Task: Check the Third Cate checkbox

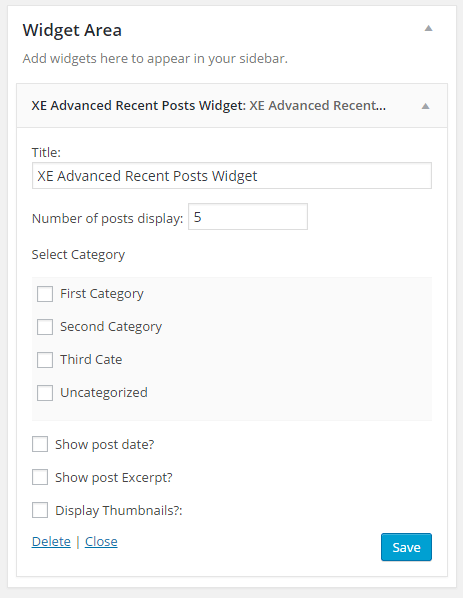Action: (x=45, y=360)
